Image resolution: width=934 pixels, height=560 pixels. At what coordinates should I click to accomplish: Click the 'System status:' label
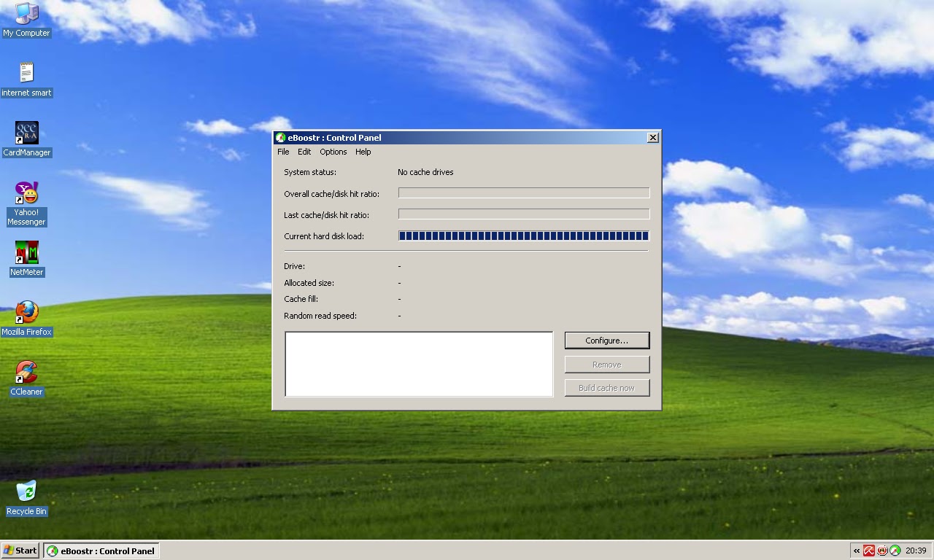pos(310,172)
